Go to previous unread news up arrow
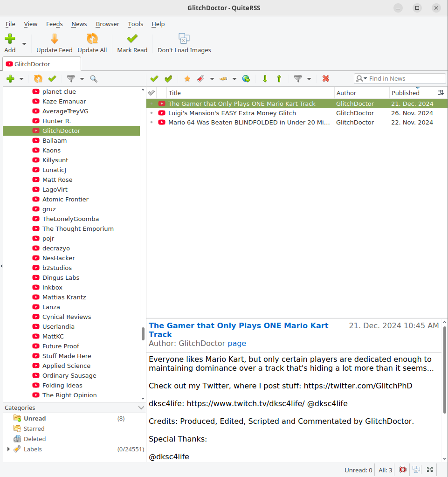 click(x=279, y=79)
